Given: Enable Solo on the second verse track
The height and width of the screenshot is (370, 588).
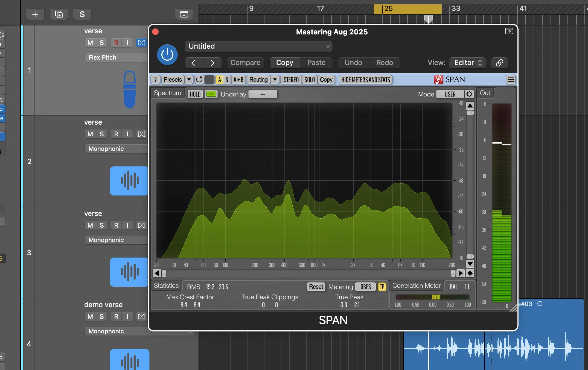Looking at the screenshot, I should click(x=102, y=134).
